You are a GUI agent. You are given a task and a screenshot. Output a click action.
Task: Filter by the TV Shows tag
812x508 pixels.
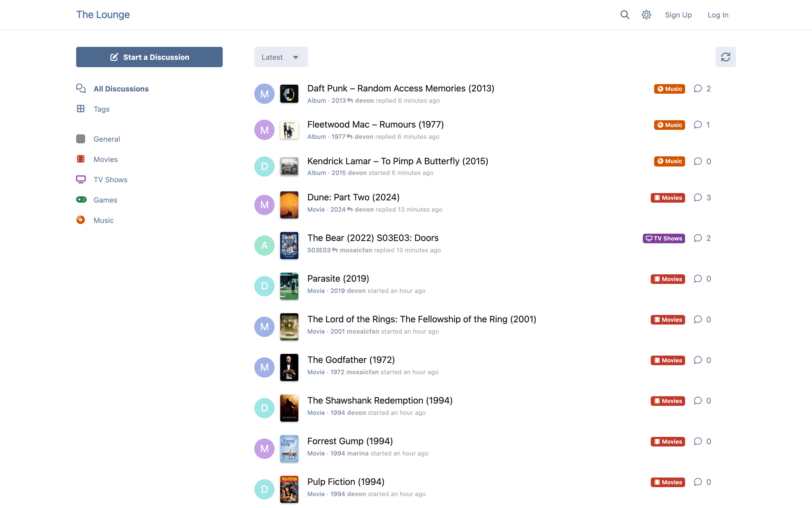[111, 180]
